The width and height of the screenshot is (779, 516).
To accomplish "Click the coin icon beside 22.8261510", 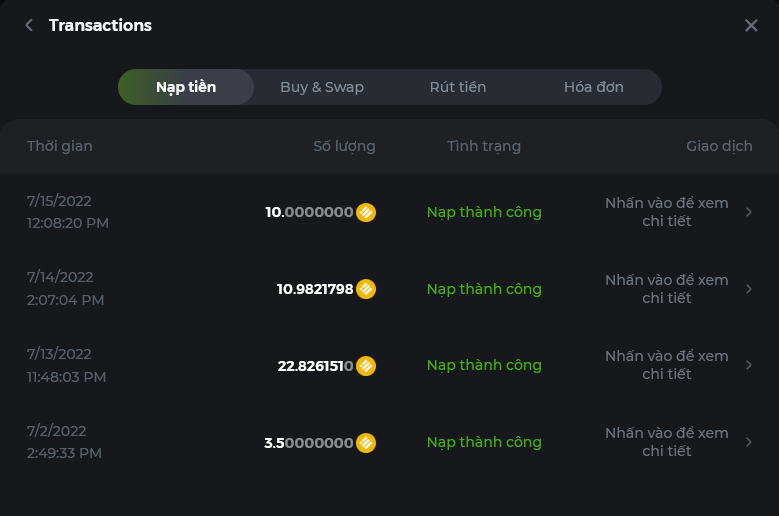I will click(x=366, y=366).
